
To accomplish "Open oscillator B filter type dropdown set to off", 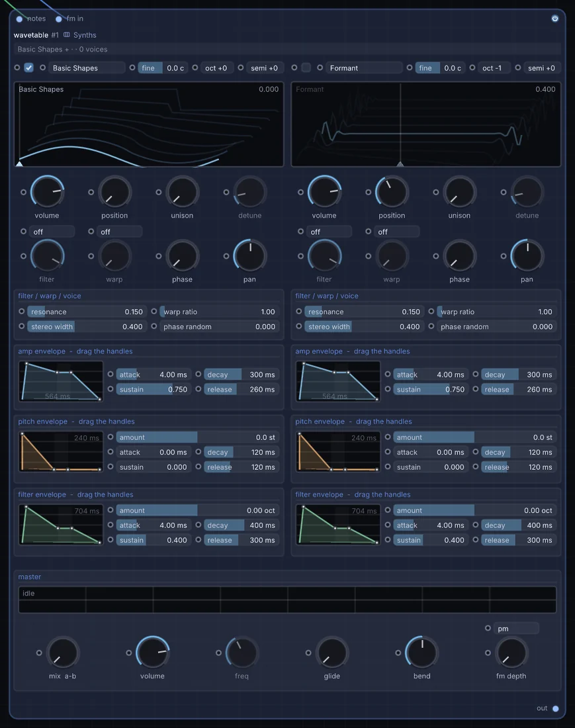I will pyautogui.click(x=330, y=232).
